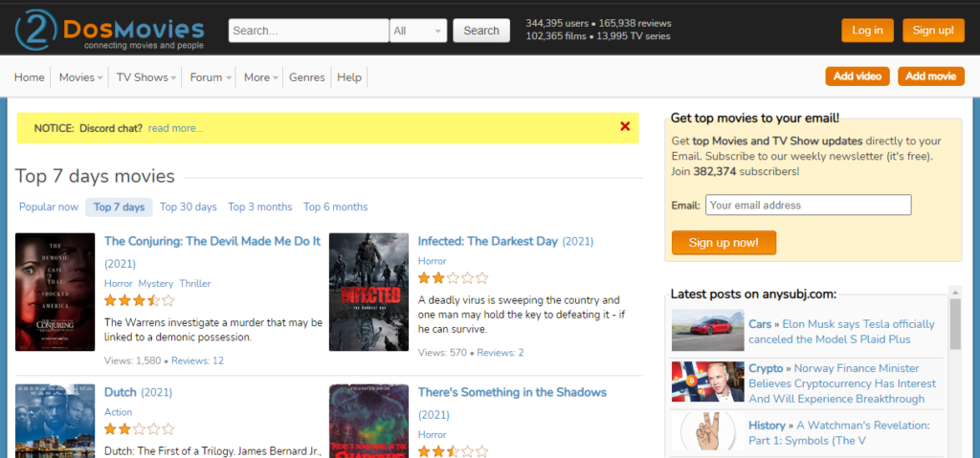
Task: Click the Dutch movie poster
Action: (x=55, y=421)
